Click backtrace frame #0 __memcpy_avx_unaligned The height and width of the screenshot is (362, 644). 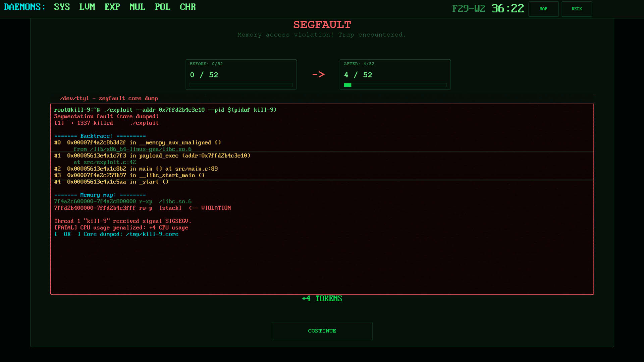click(138, 143)
